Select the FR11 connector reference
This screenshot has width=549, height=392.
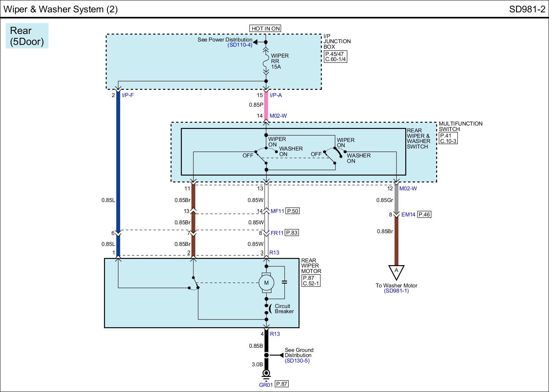pyautogui.click(x=277, y=233)
